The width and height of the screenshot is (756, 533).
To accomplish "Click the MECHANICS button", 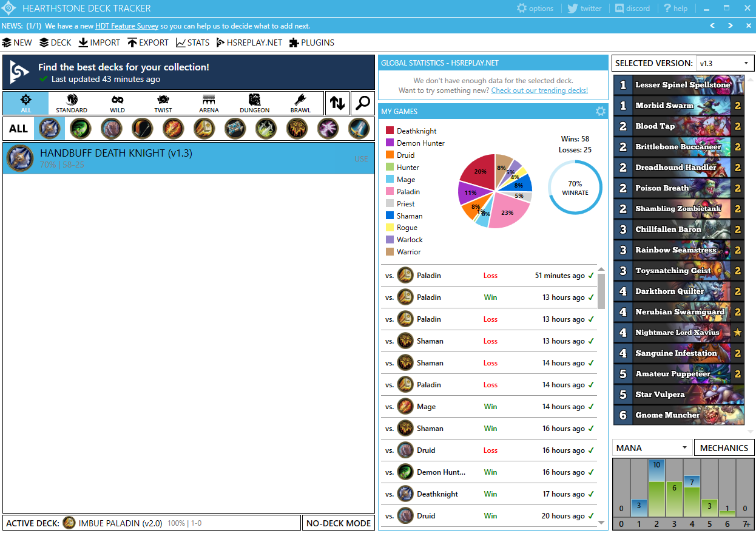I will 724,448.
